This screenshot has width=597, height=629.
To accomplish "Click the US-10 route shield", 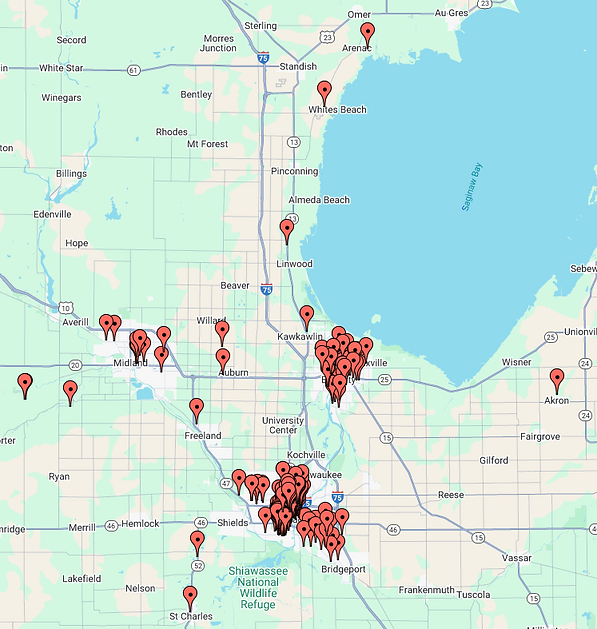I will click(66, 308).
